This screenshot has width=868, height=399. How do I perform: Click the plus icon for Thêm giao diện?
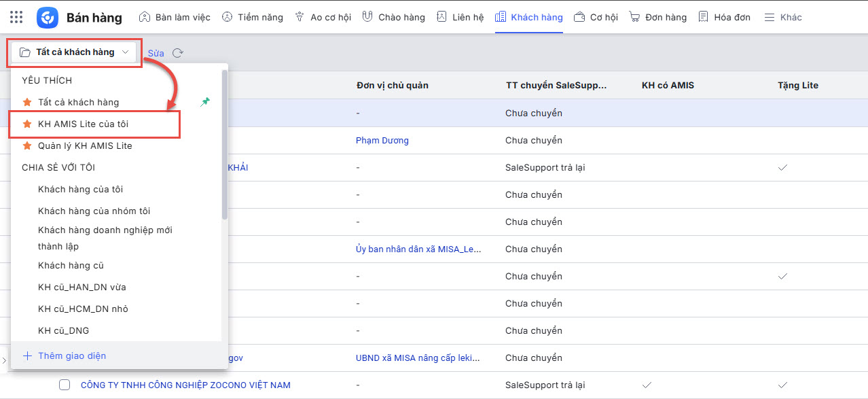coord(27,355)
